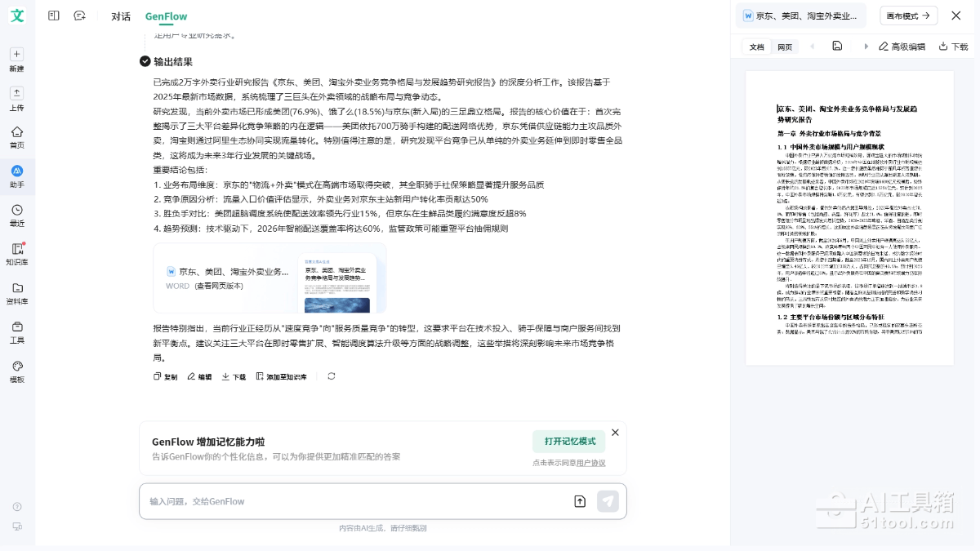Open the 模板 templates palette icon

tap(17, 367)
